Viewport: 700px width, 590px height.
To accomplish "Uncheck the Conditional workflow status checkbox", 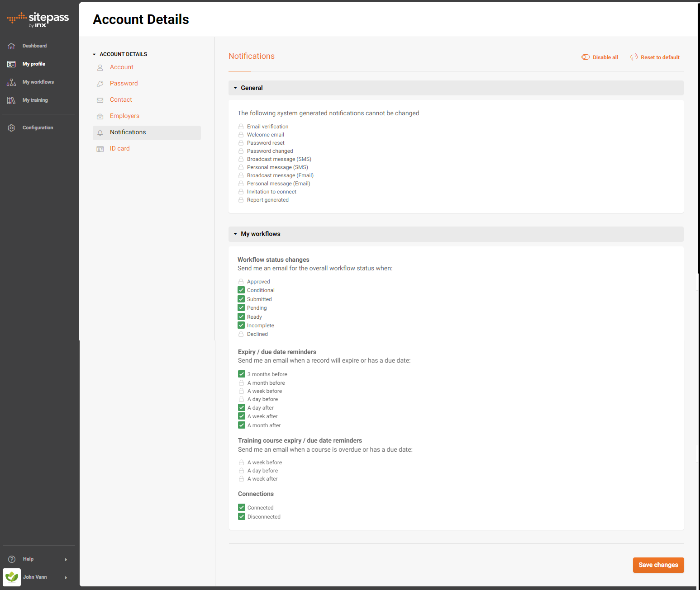I will pyautogui.click(x=241, y=290).
